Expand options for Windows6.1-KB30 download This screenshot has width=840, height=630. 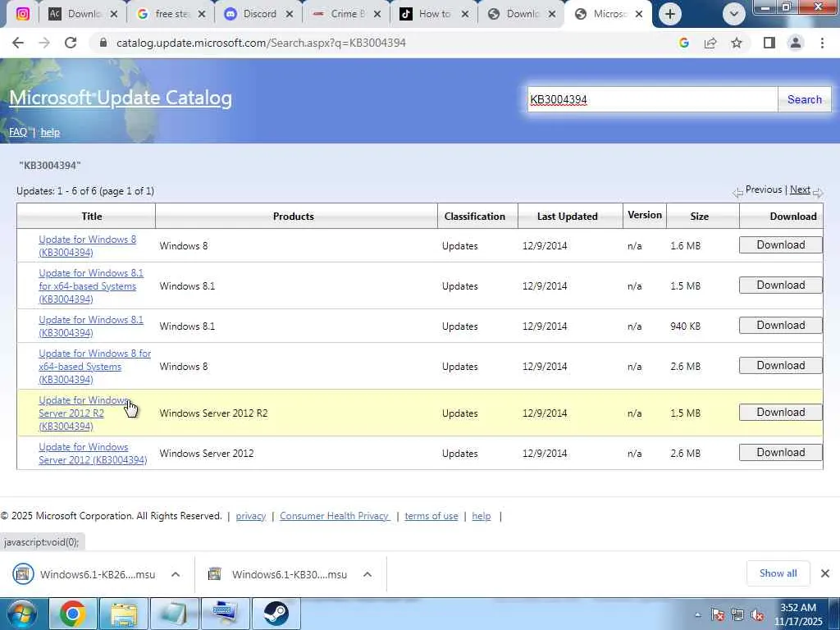pos(367,574)
